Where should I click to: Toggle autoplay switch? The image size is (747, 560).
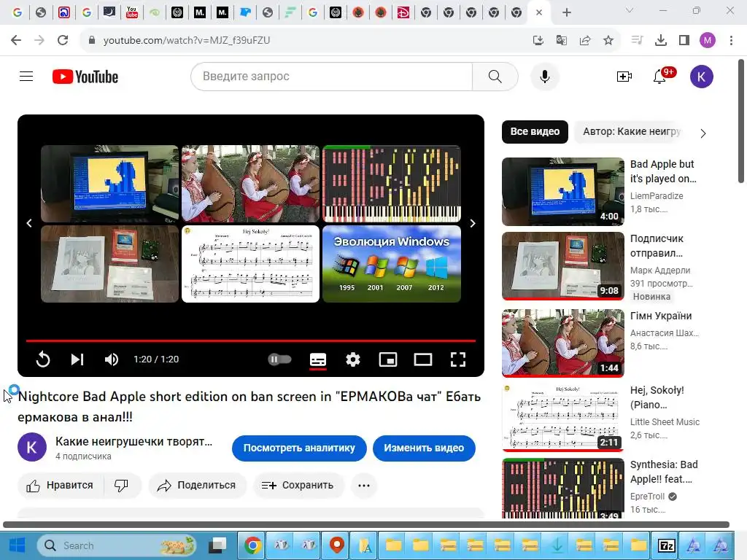coord(279,359)
